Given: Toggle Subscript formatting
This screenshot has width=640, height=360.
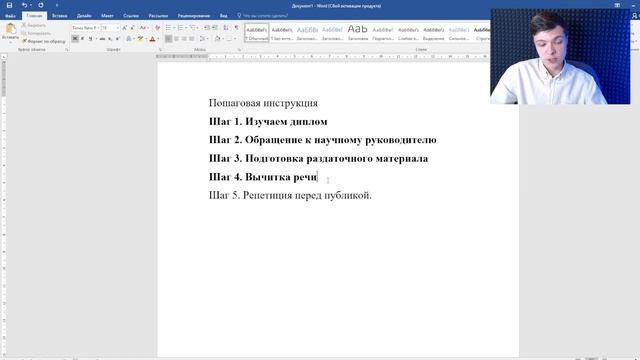Looking at the screenshot, I should pyautogui.click(x=110, y=39).
